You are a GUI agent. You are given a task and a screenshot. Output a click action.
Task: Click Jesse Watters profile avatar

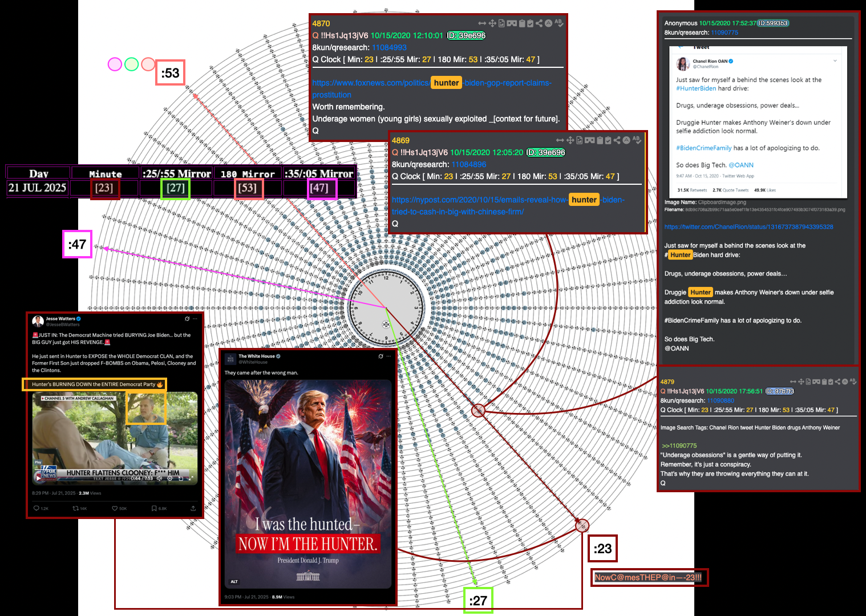pyautogui.click(x=38, y=321)
